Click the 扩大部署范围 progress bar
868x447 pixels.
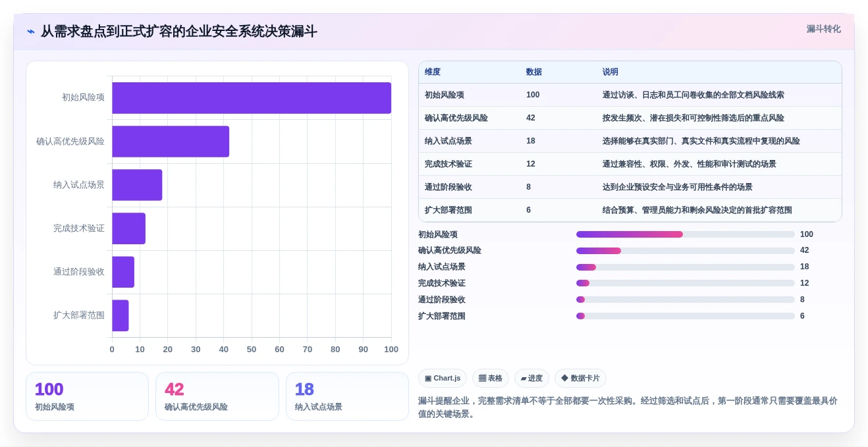coord(685,316)
